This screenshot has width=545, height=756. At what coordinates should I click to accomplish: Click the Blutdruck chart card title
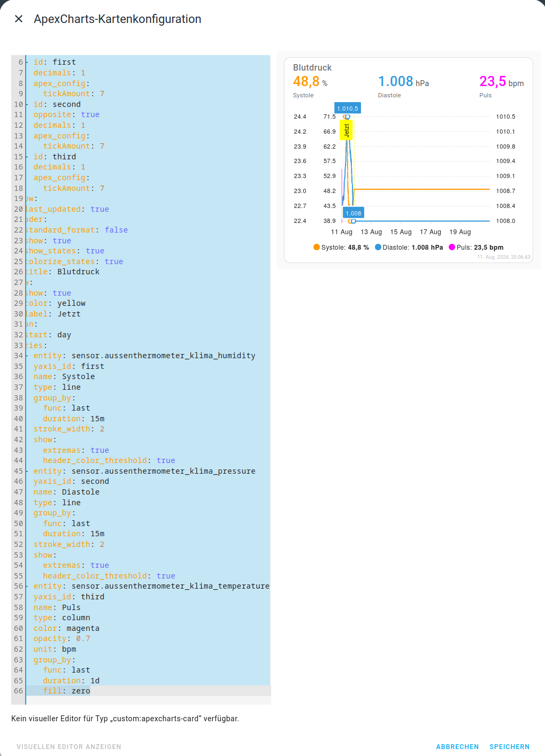pos(312,67)
